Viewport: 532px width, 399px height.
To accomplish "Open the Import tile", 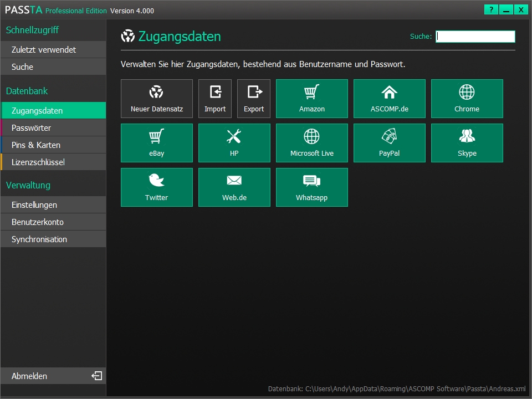I will (215, 99).
